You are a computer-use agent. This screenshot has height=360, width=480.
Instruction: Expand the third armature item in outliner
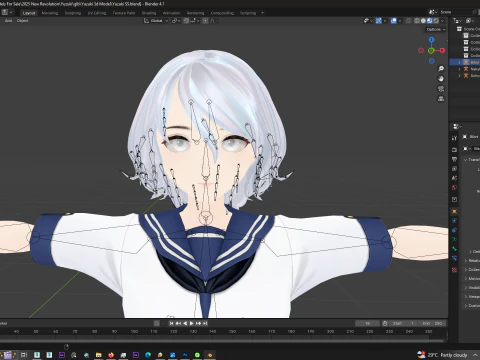(x=459, y=76)
